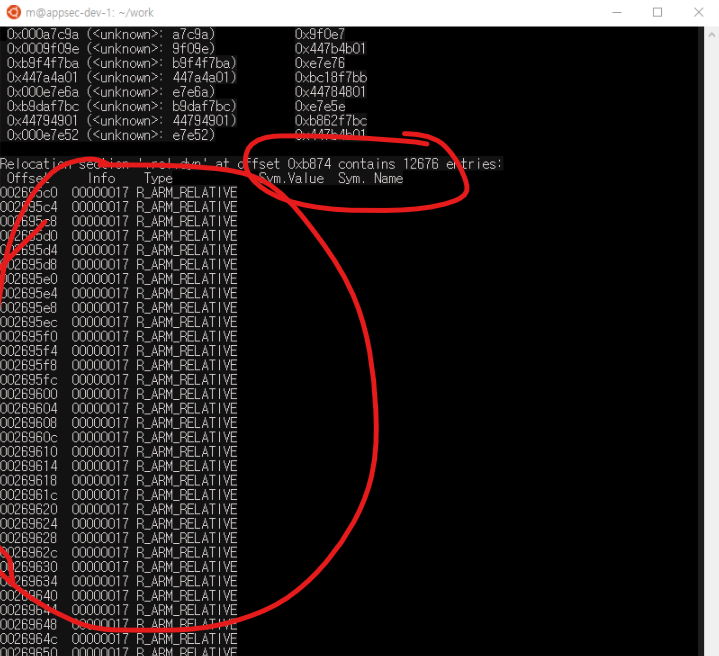
Task: Click offset 002695c4 in relocation list
Action: pos(29,207)
